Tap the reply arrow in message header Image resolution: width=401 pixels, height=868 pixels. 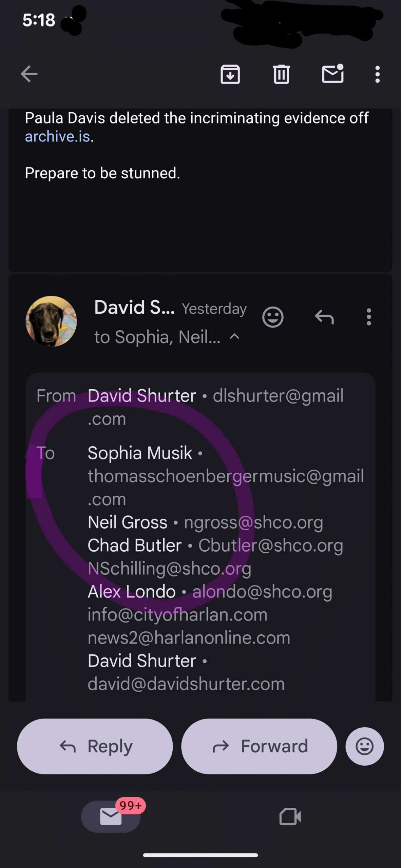click(x=324, y=317)
